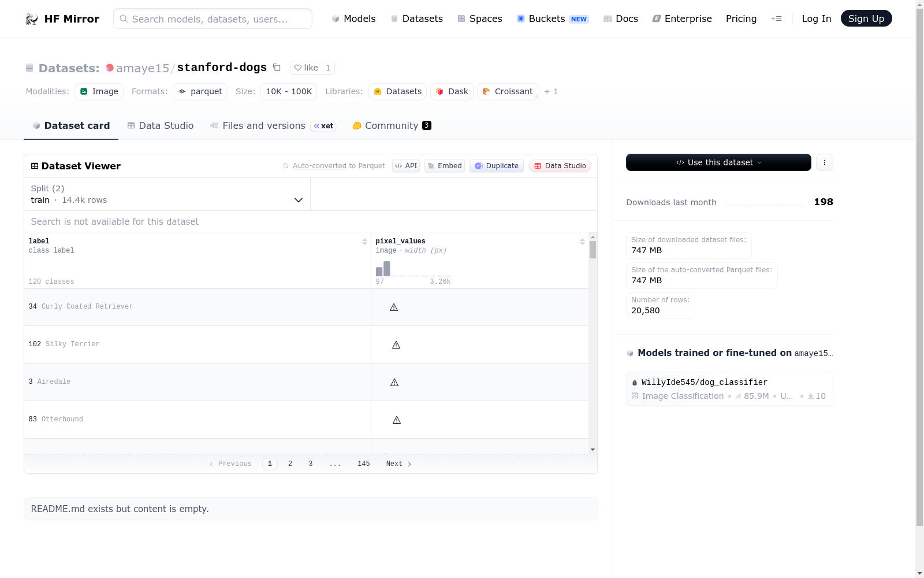Click the heart like button
The height and width of the screenshot is (578, 924).
point(306,68)
